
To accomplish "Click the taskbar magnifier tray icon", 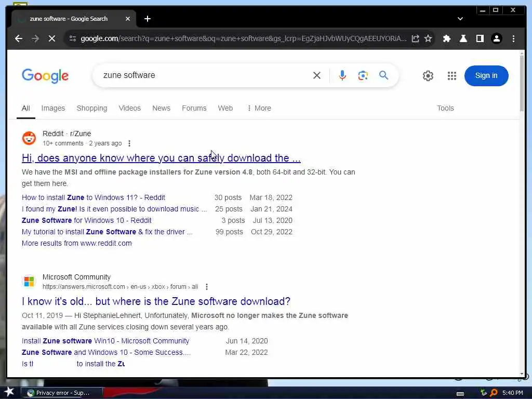I will pyautogui.click(x=494, y=393).
